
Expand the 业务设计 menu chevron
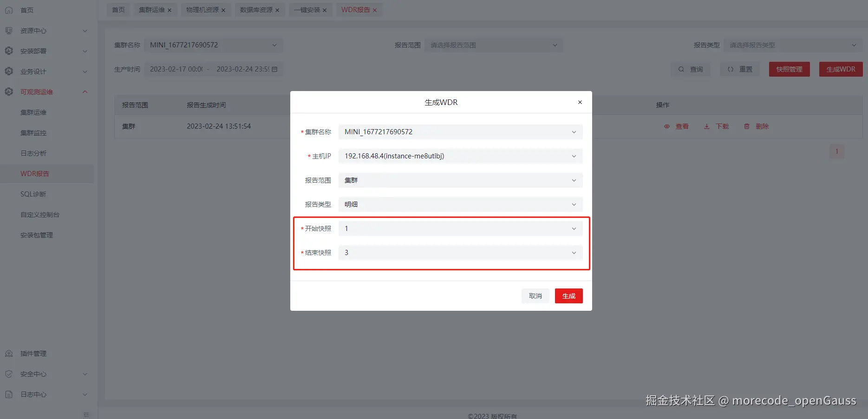click(x=85, y=72)
